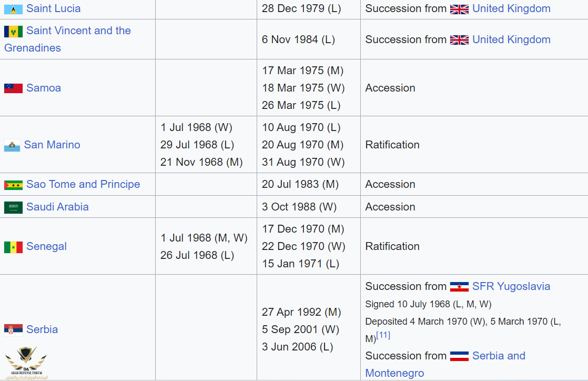The image size is (588, 381).
Task: Click the Sao Tome and Principe flag
Action: (x=13, y=185)
